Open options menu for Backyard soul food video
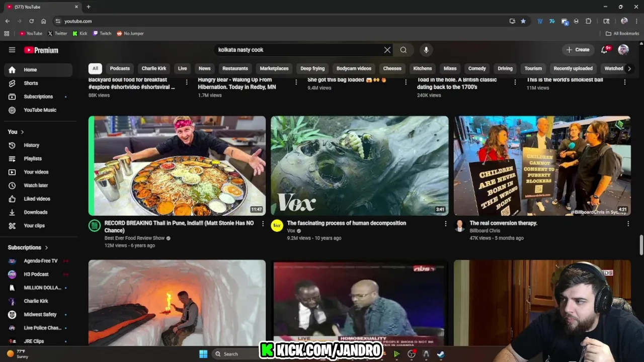 coord(187,82)
